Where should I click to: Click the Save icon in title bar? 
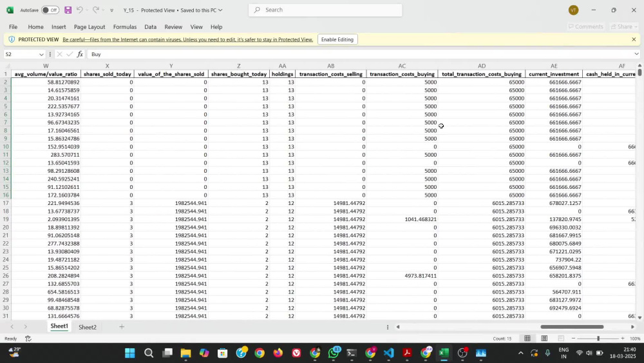pos(68,10)
